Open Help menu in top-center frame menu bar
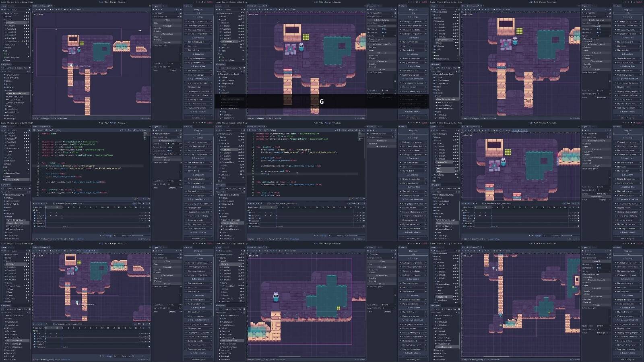This screenshot has height=362, width=644. [x=245, y=2]
